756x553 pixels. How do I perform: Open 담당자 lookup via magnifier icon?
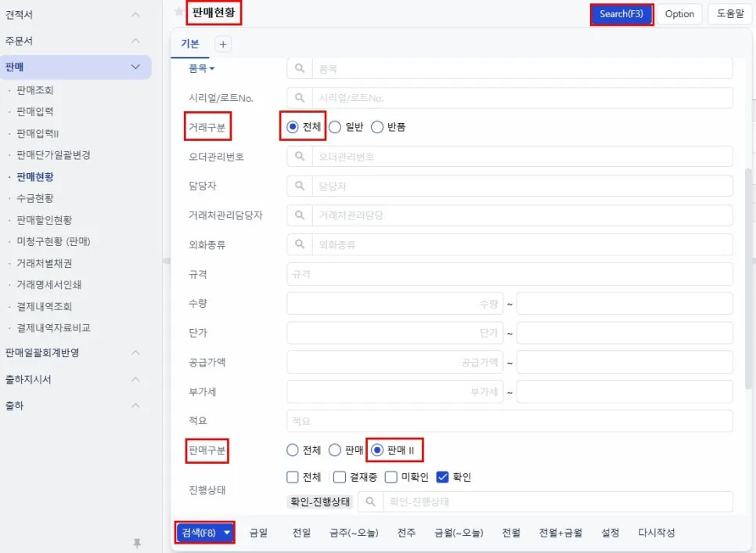coord(300,186)
